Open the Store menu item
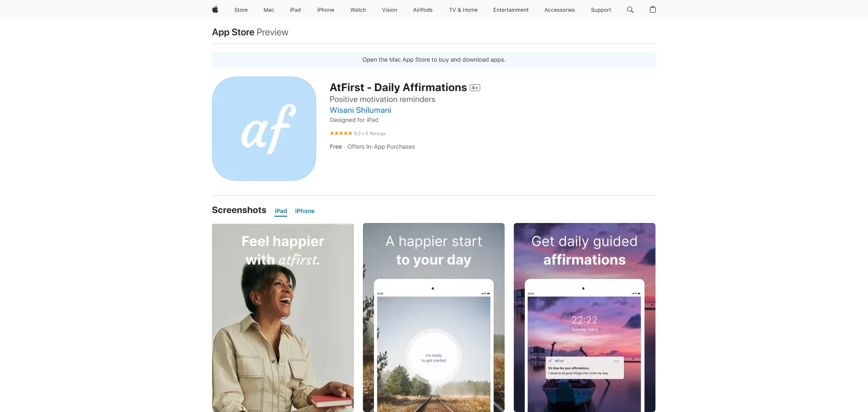Viewport: 868px width, 412px height. [x=241, y=10]
